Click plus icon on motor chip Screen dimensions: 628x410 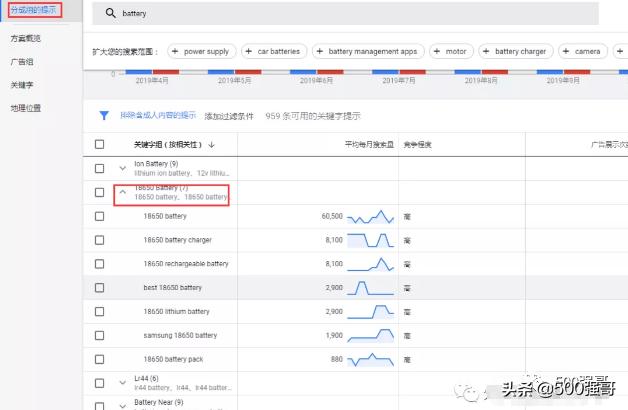pyautogui.click(x=437, y=51)
